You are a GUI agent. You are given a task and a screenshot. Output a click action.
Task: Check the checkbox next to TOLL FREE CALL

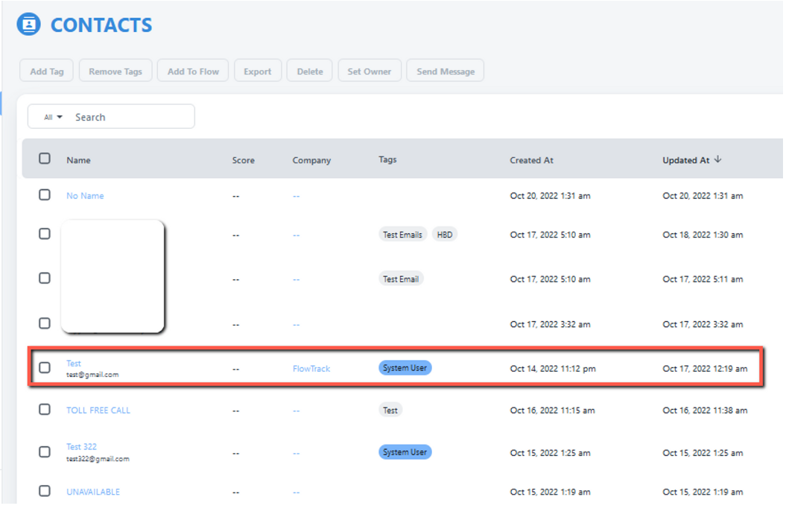pos(44,410)
